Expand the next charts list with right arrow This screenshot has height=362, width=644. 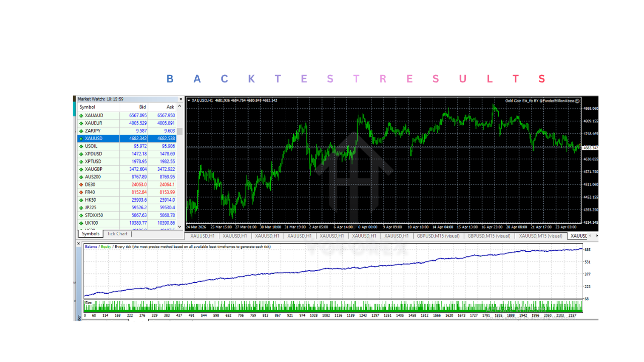[x=597, y=235]
